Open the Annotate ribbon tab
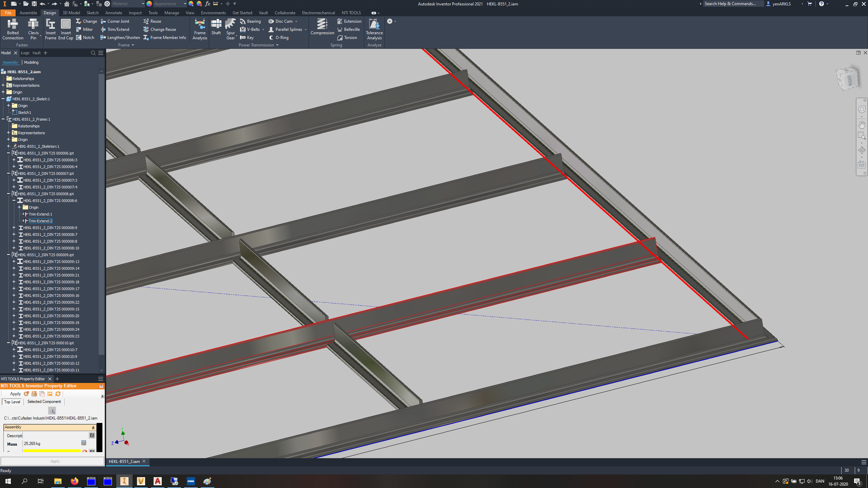 pos(114,13)
